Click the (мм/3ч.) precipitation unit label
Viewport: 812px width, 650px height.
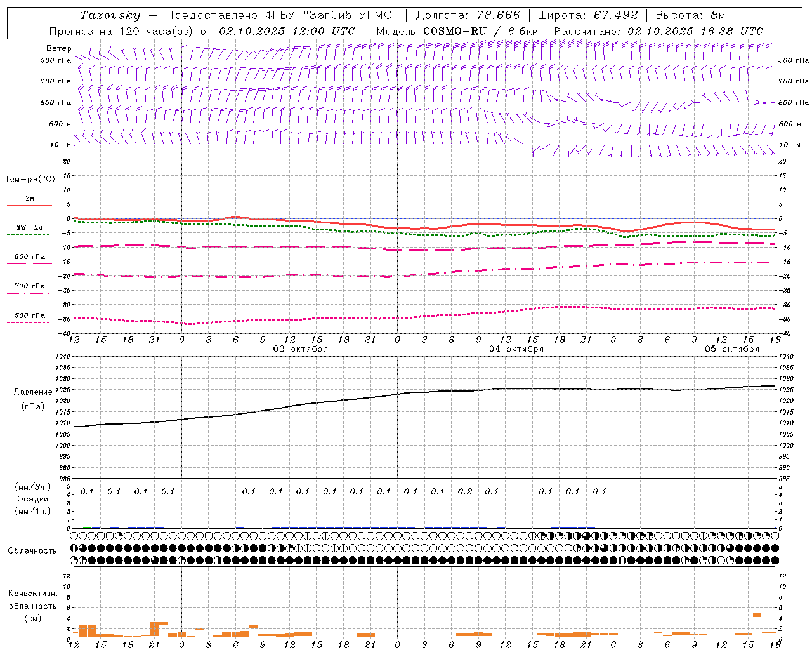coord(33,487)
